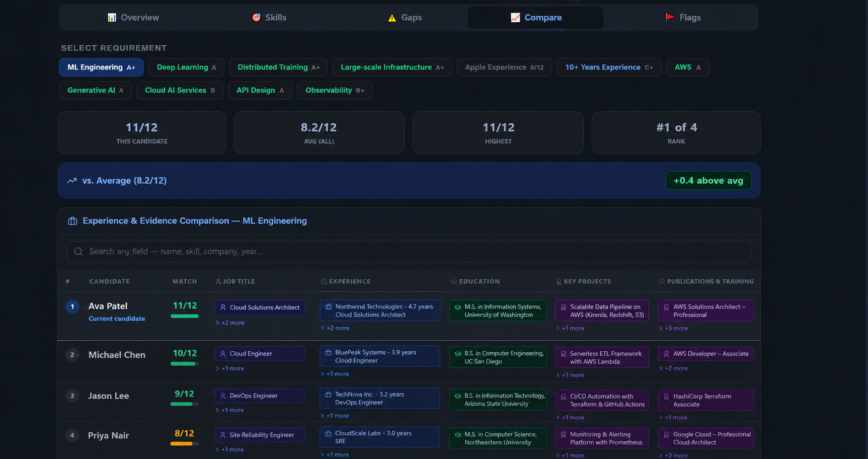Select the Apple Experience requirement chip

pyautogui.click(x=504, y=67)
